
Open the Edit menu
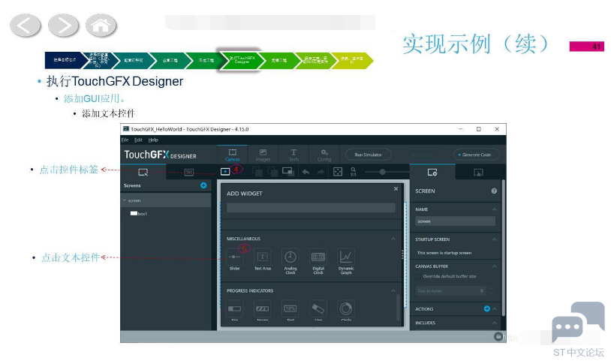138,140
